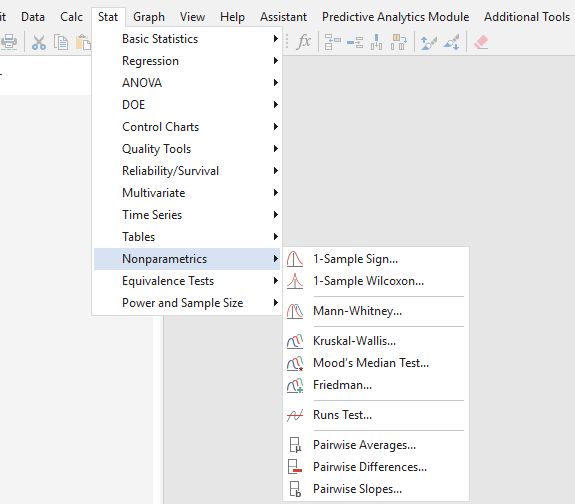Expand the Control Charts submenu arrow
575x504 pixels.
pyautogui.click(x=275, y=127)
